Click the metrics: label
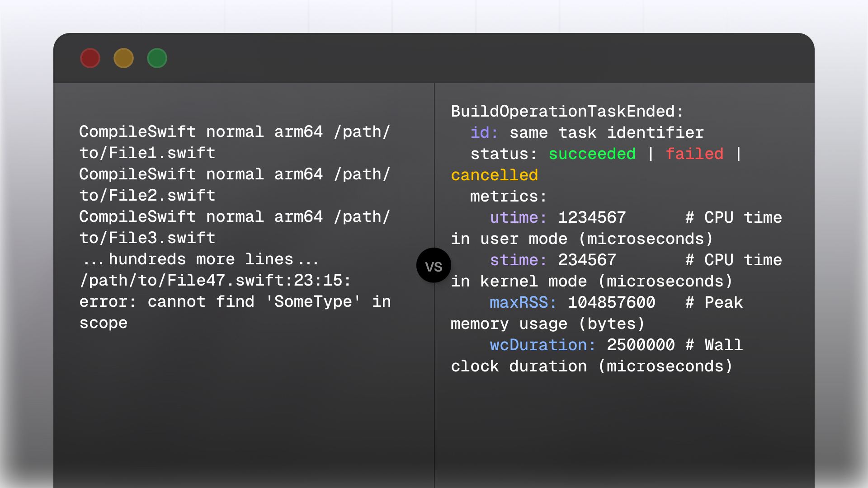This screenshot has width=868, height=488. (x=508, y=197)
